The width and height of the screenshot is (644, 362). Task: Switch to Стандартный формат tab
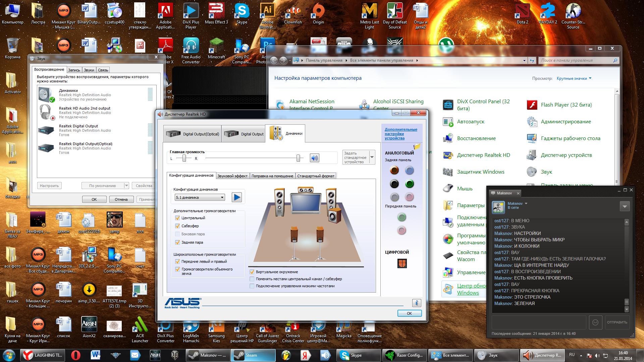pyautogui.click(x=316, y=176)
